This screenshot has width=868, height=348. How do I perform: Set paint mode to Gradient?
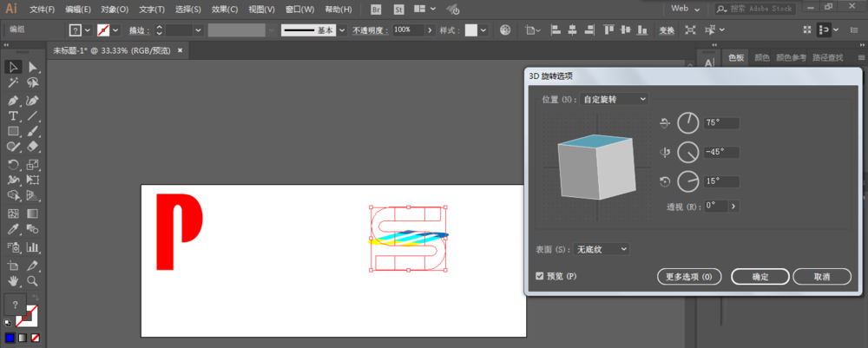23,338
